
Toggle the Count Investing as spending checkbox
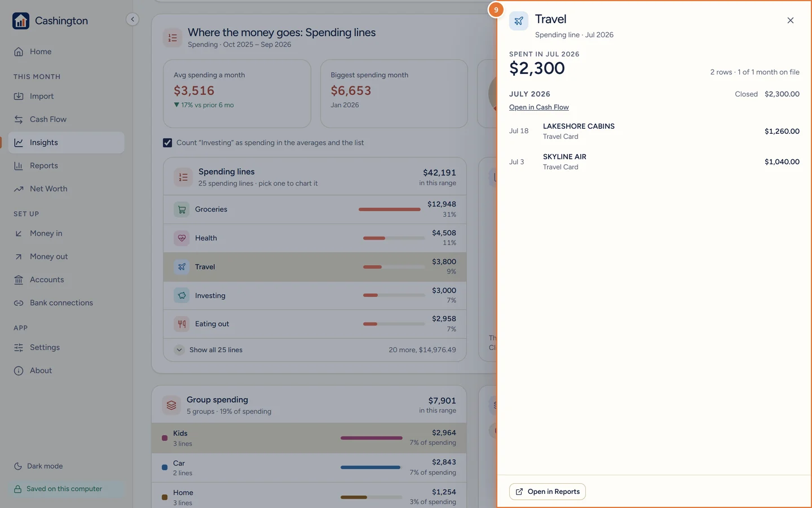pos(167,143)
